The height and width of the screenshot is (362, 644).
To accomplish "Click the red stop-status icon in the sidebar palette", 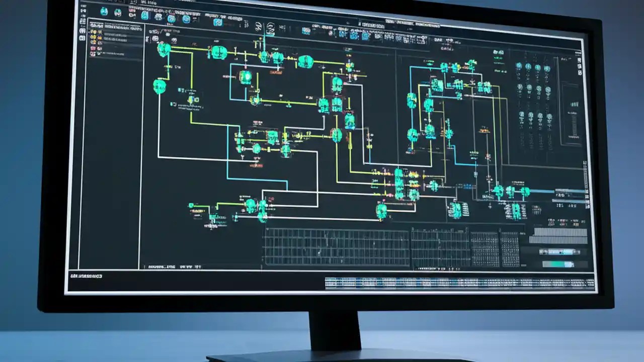I will [92, 48].
